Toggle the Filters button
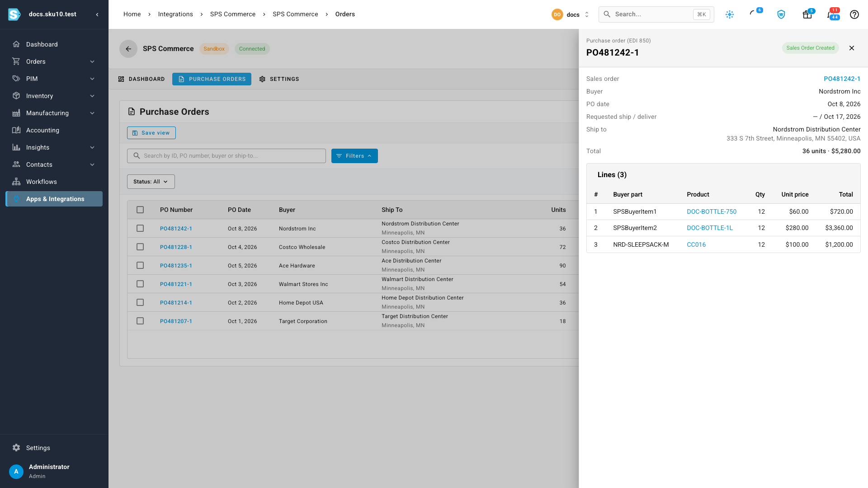The image size is (868, 488). tap(354, 156)
